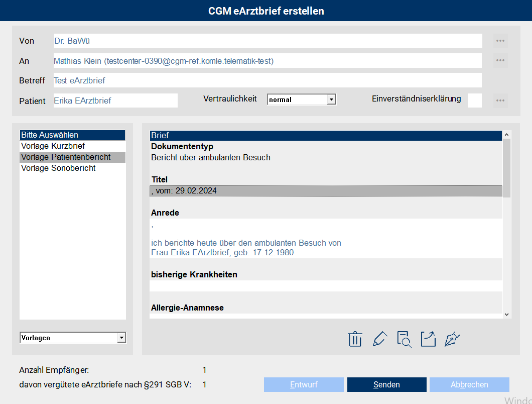Click Bericht über ambulanten Besuch text
The image size is (532, 404).
211,158
